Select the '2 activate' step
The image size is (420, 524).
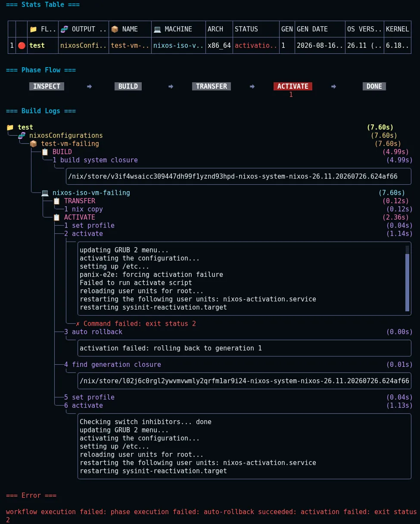point(84,234)
